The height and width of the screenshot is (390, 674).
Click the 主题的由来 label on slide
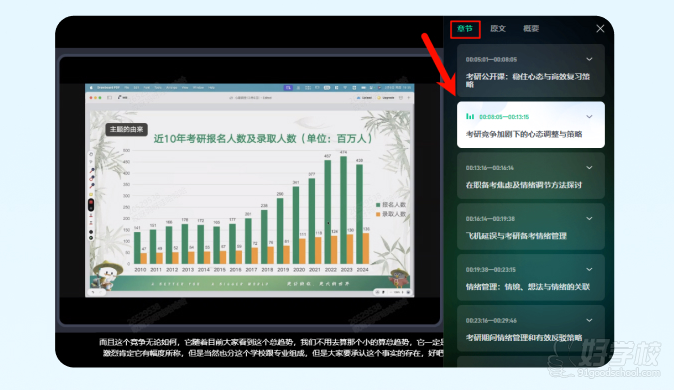(x=126, y=129)
